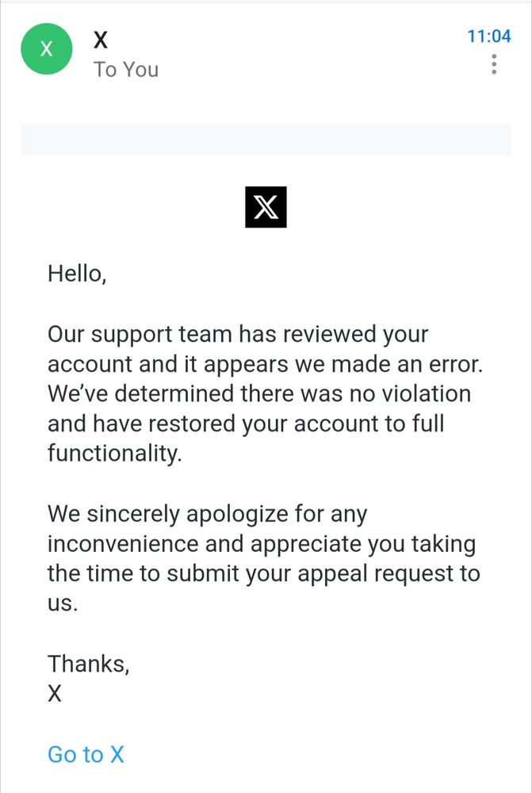This screenshot has height=793, width=532.
Task: Click the "Thanks," sign-off text
Action: (89, 663)
